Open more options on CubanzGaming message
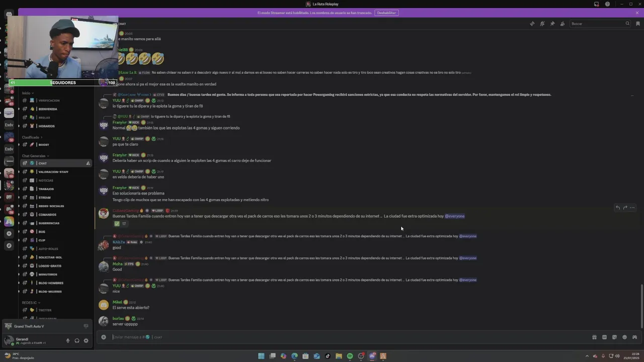 click(632, 208)
